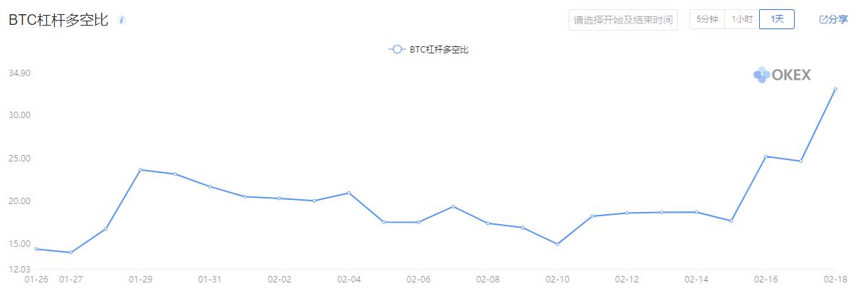Viewport: 868px width, 308px height.
Task: Toggle the BTC杠杆多空比 legend series label
Action: [439, 50]
